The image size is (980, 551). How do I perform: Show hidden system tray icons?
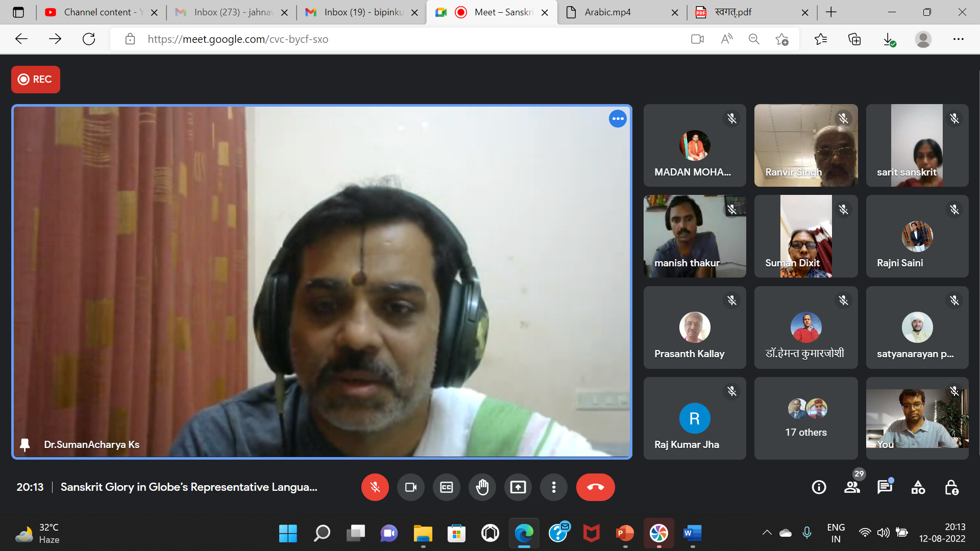coord(767,533)
